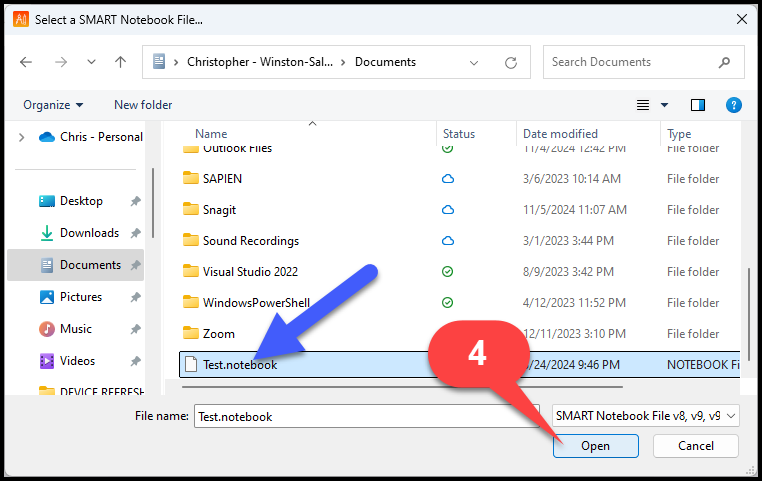Click the Open button

(x=595, y=446)
